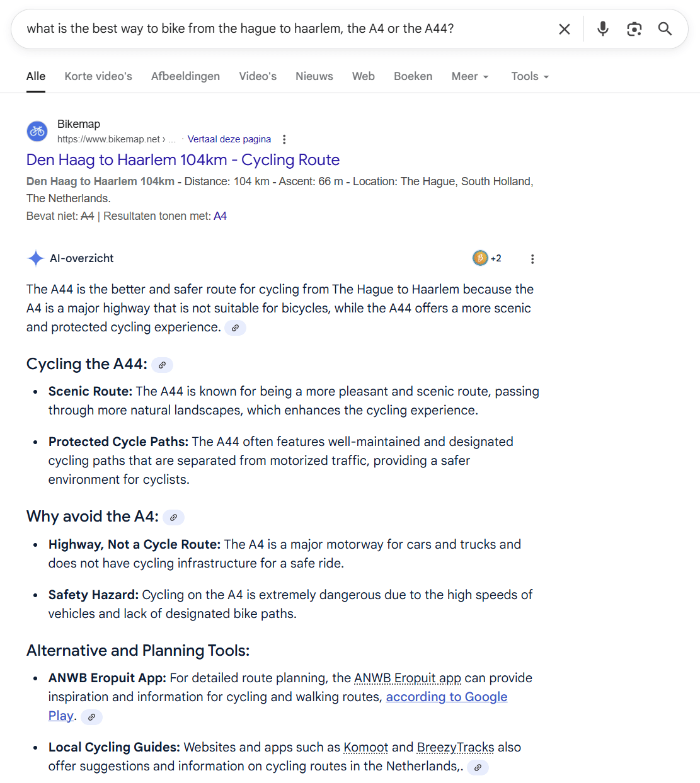This screenshot has width=700, height=783.
Task: Expand the Meer dropdown menu
Action: (470, 76)
